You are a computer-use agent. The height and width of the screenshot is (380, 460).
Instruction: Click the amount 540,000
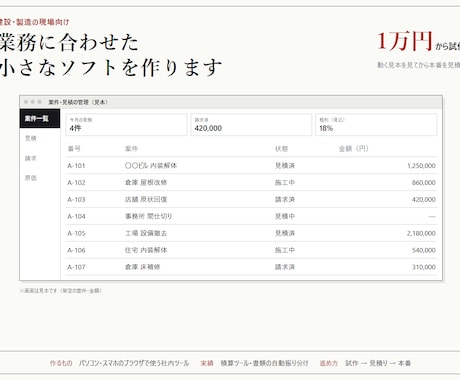424,250
